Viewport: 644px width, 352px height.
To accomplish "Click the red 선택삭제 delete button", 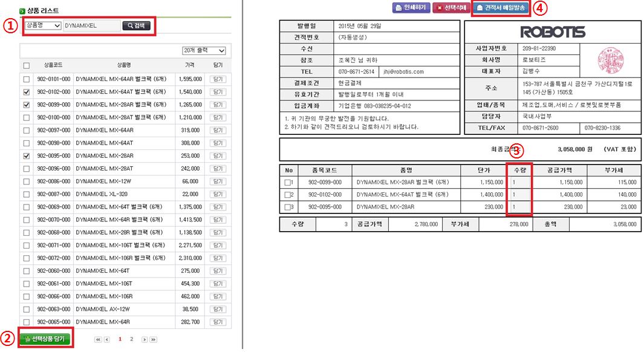I will click(451, 8).
